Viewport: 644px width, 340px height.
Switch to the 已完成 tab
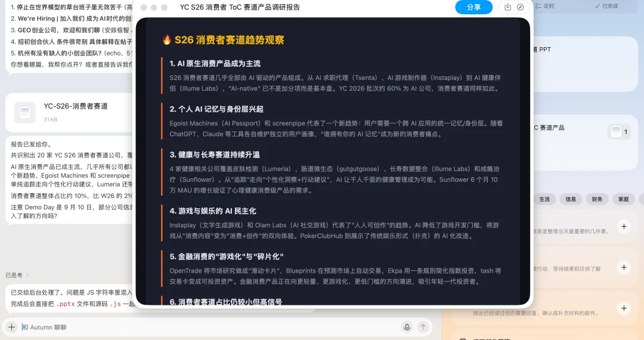coord(606,6)
